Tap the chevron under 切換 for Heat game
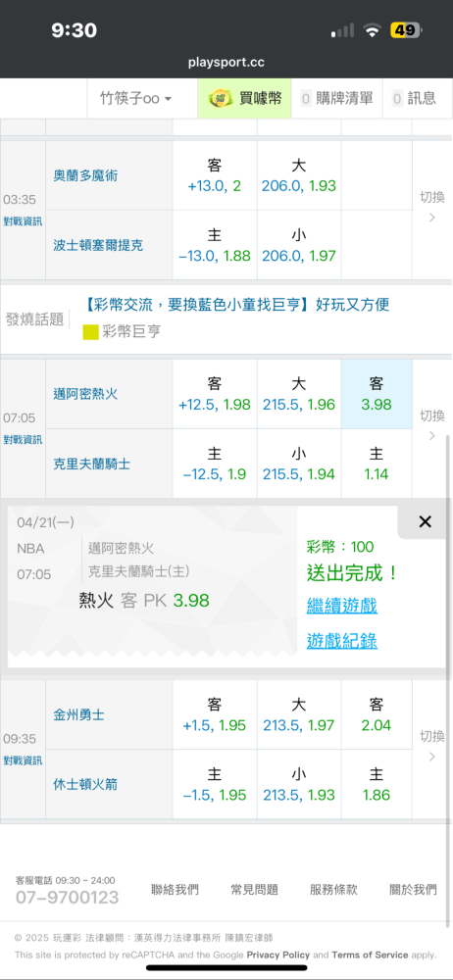The image size is (453, 980). click(x=431, y=436)
